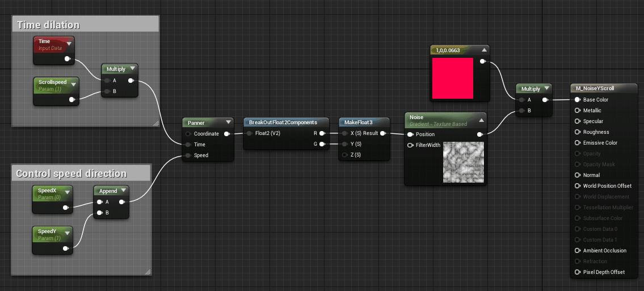Click the Scrollspeed output pin
Screen dimensions: 644x291
[x=72, y=99]
